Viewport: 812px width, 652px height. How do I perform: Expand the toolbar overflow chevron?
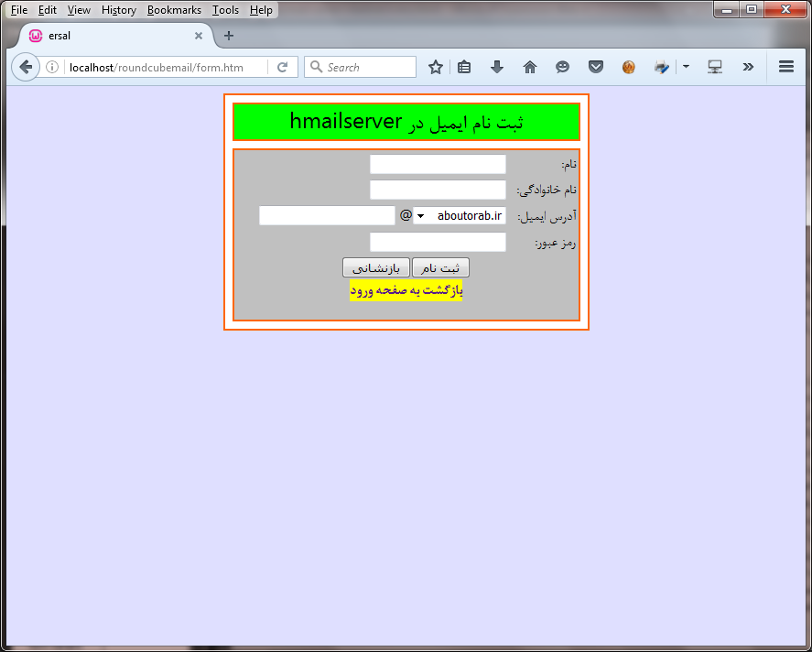pyautogui.click(x=748, y=67)
